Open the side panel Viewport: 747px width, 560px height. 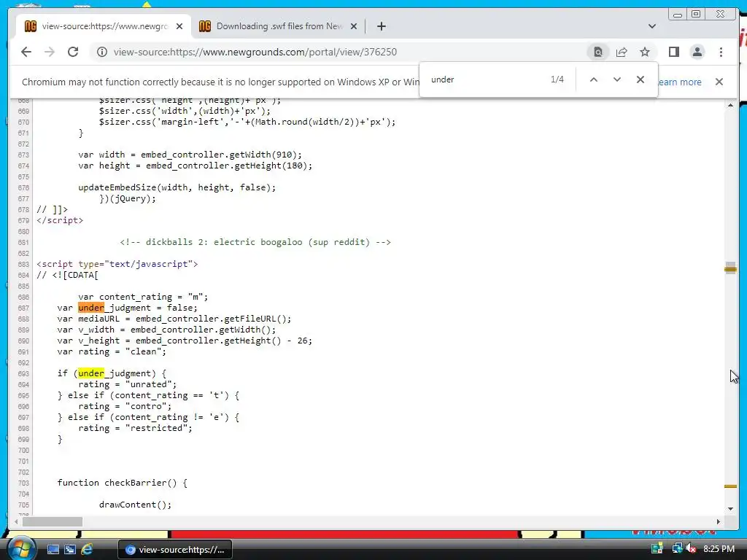(673, 52)
